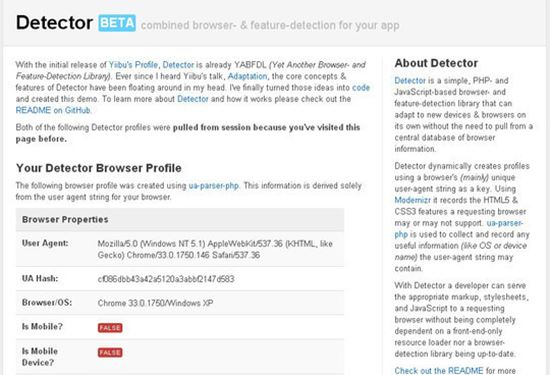Select the Browser Properties table header
The image size is (550, 375).
pos(180,220)
